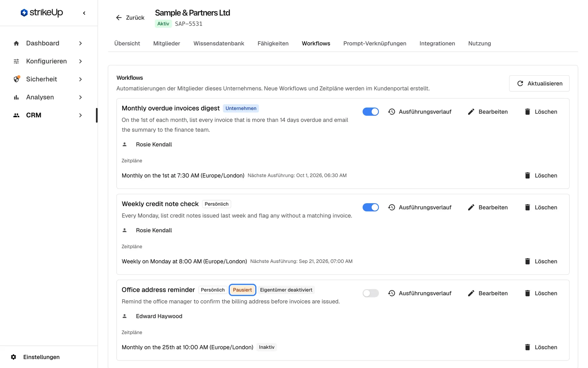Delete the Weekly credit note check workflow
588x368 pixels.
[541, 207]
